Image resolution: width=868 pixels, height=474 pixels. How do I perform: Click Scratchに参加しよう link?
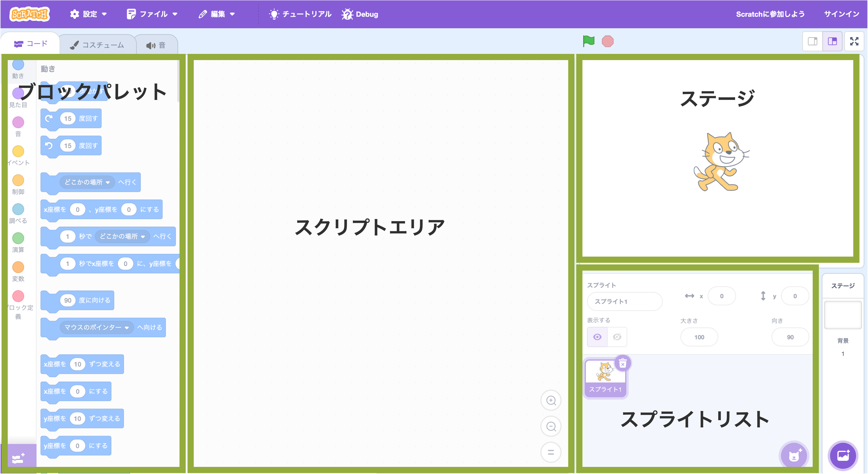(770, 14)
